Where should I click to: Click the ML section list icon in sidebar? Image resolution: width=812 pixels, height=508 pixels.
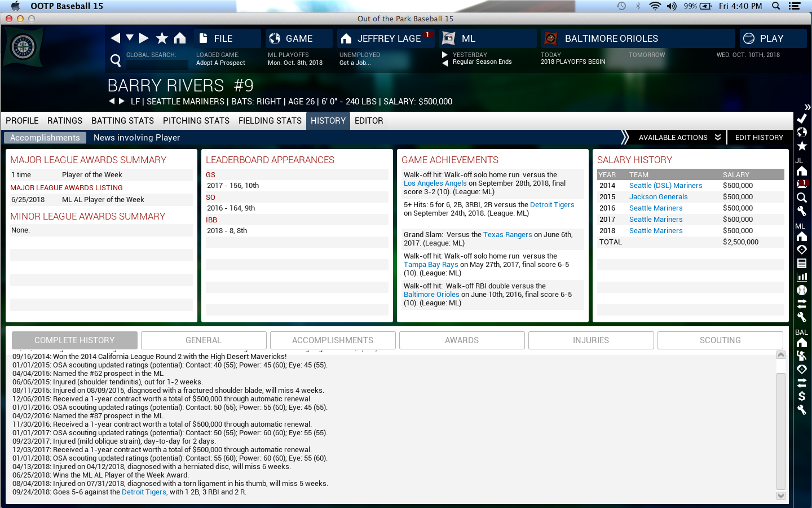[801, 263]
